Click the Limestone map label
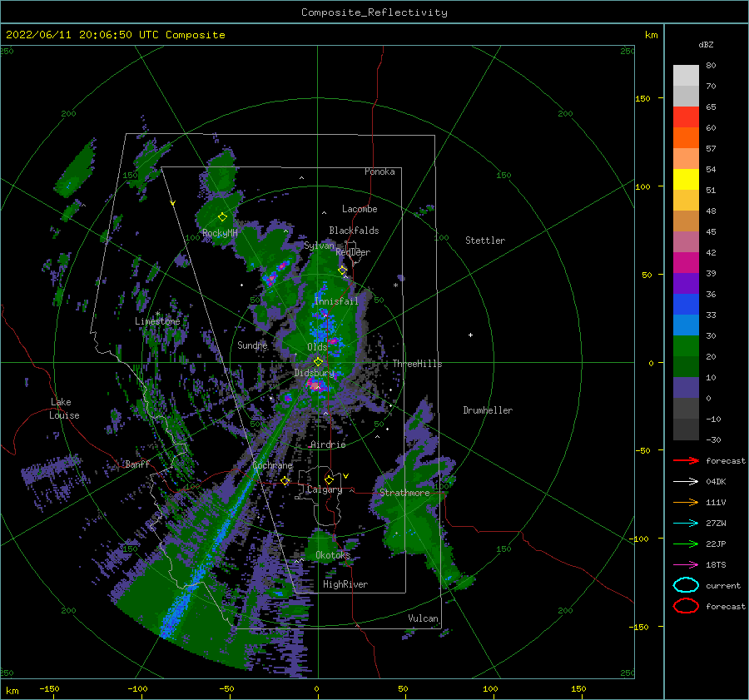Image resolution: width=749 pixels, height=700 pixels. coord(157,321)
